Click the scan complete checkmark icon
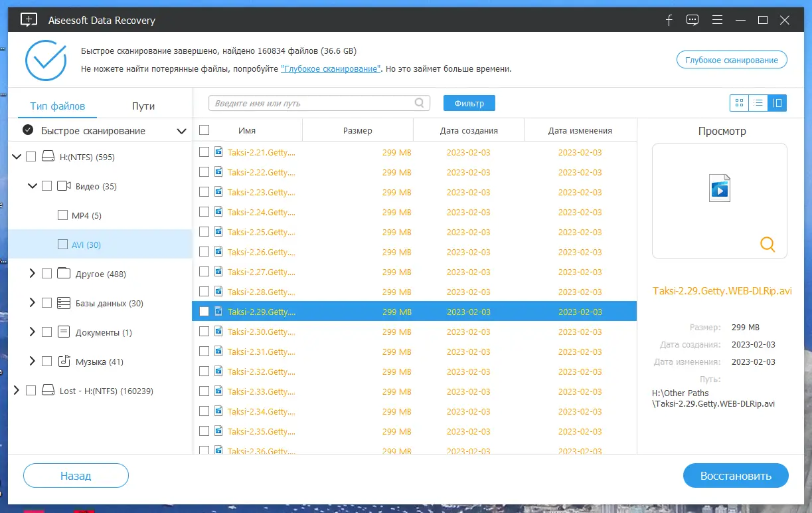Viewport: 812px width, 513px height. [45, 60]
